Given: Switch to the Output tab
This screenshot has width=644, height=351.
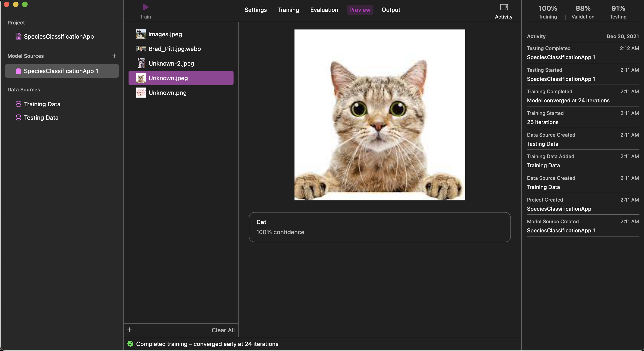Looking at the screenshot, I should pos(391,10).
